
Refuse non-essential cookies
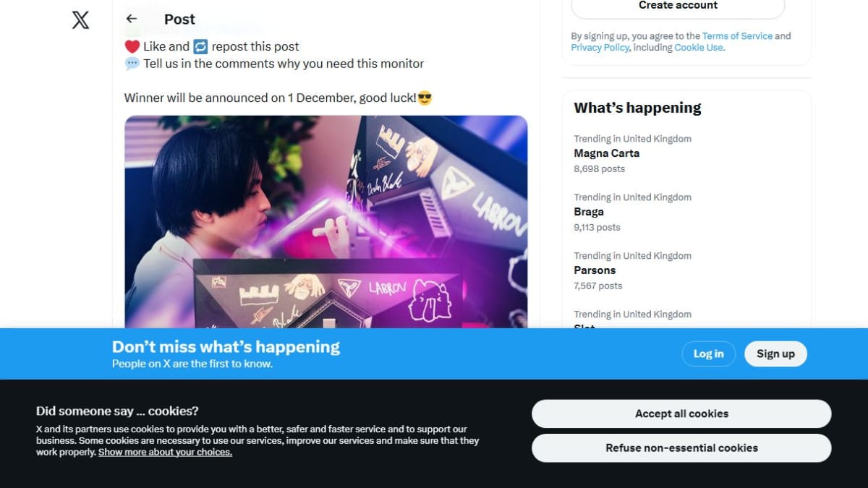681,448
